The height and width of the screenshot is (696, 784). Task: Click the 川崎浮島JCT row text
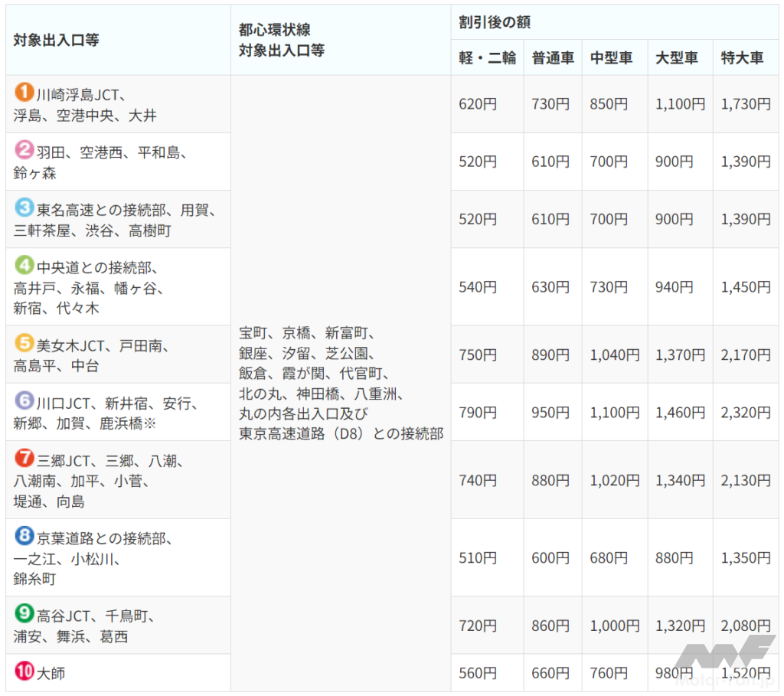[81, 94]
